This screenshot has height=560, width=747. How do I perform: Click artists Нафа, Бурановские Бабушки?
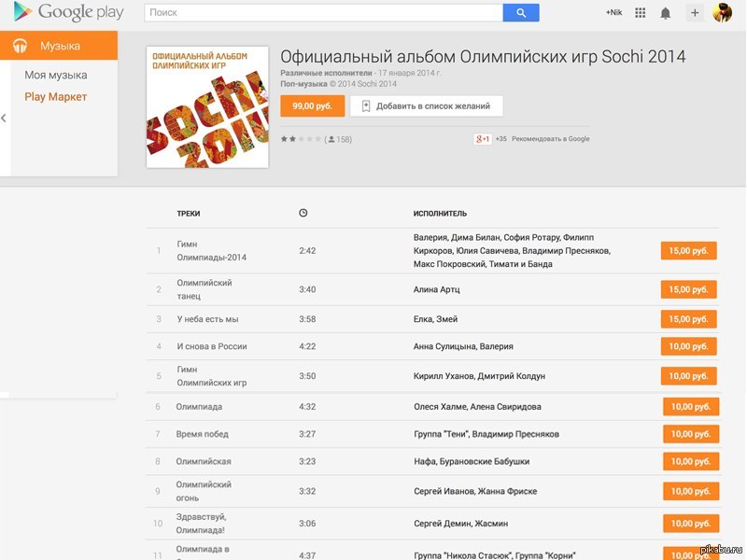point(472,461)
